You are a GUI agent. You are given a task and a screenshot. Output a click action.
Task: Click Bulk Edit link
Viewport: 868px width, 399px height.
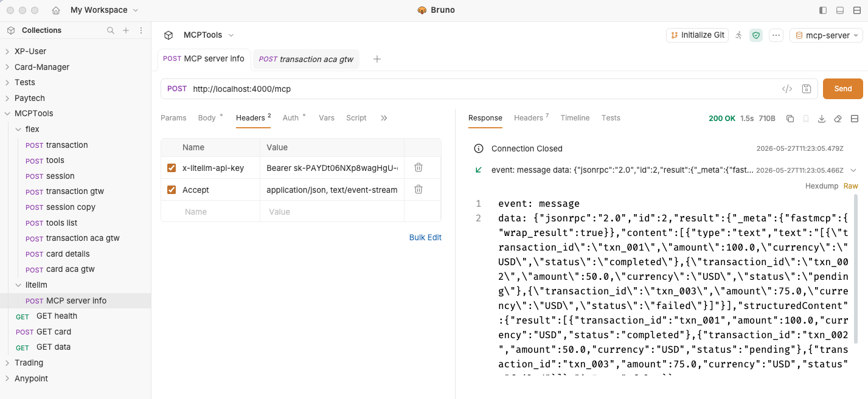click(x=425, y=238)
